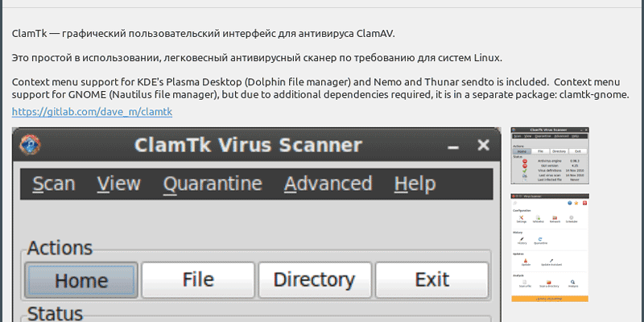Click the large Directory button under Actions
644x322 pixels.
315,280
